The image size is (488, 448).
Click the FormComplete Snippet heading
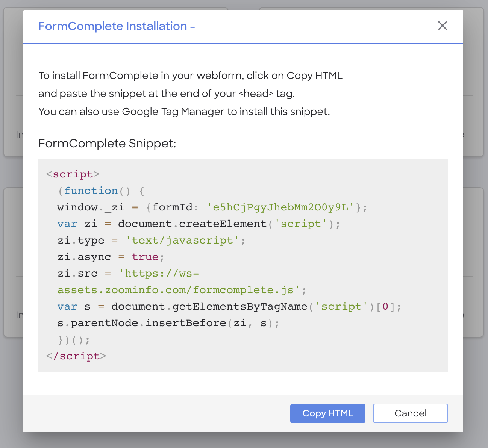[107, 143]
